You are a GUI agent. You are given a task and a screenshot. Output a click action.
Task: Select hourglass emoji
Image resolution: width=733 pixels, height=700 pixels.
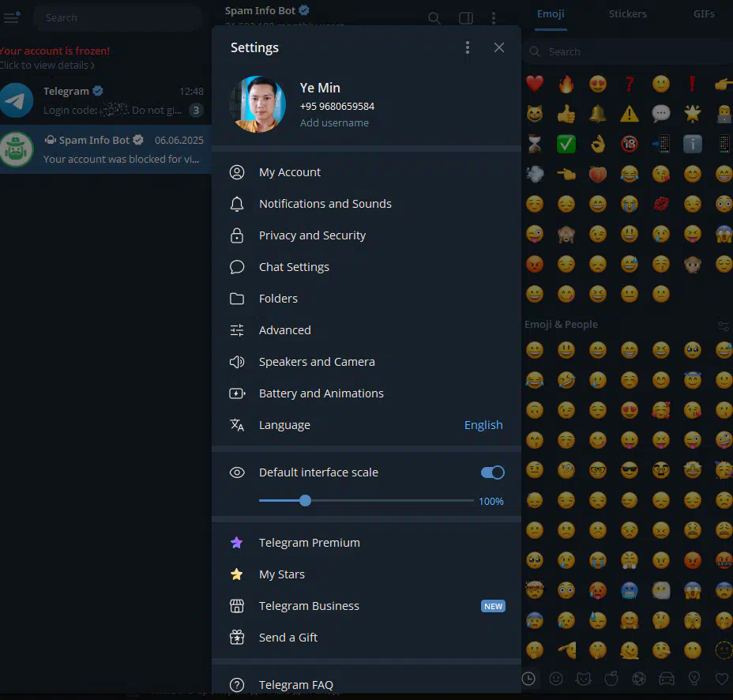click(x=535, y=144)
